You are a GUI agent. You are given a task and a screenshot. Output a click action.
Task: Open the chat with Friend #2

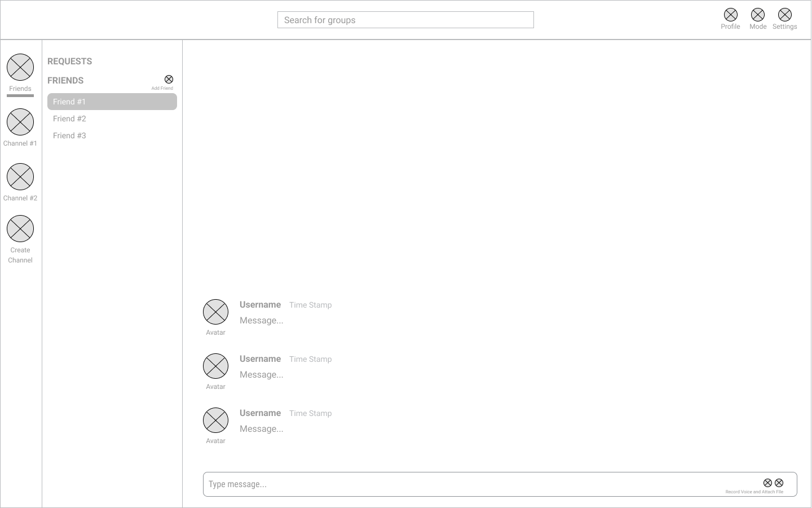(x=70, y=119)
